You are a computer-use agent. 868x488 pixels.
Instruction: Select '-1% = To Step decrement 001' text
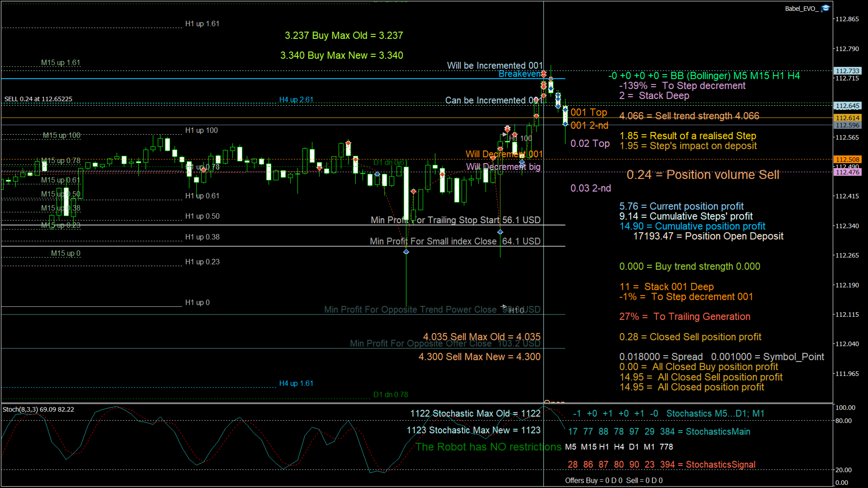pos(686,296)
